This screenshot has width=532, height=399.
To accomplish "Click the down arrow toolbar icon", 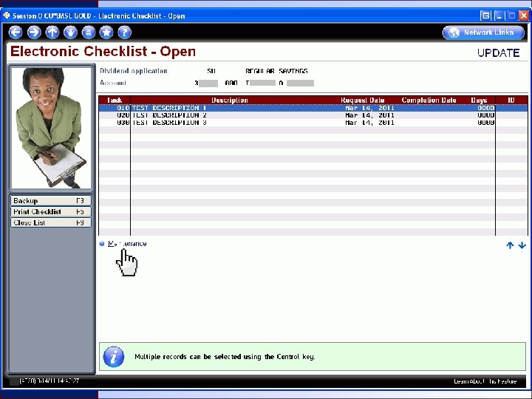I will point(71,33).
